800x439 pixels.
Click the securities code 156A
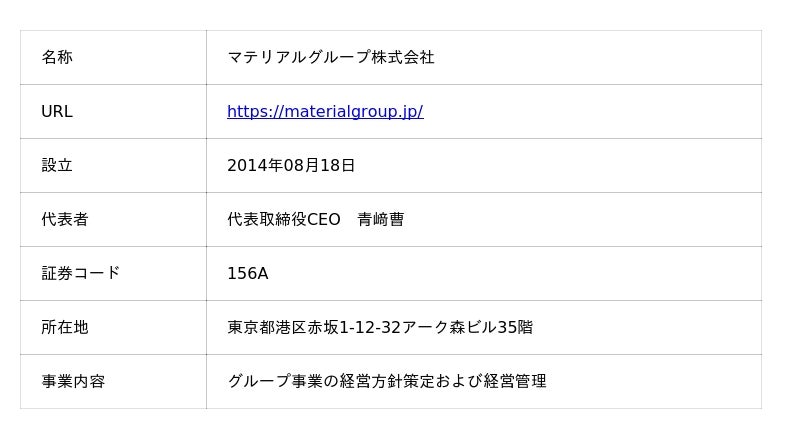coord(247,274)
